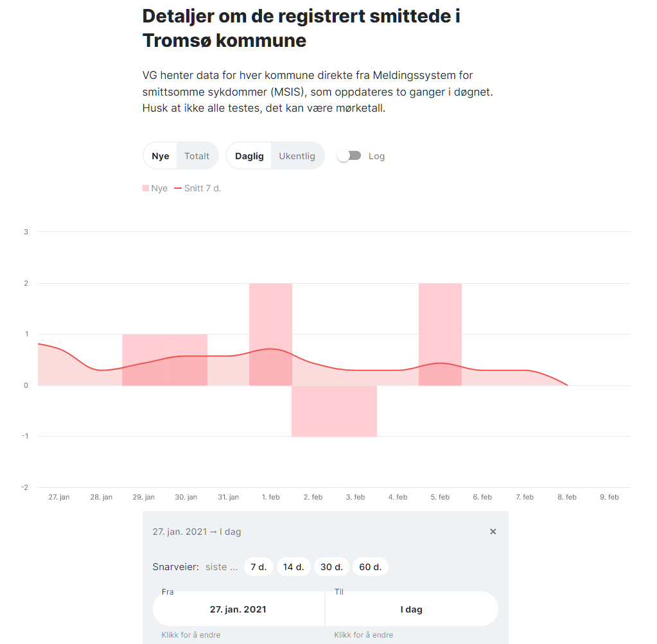Open the Til date field
The height and width of the screenshot is (644, 657).
pos(412,609)
